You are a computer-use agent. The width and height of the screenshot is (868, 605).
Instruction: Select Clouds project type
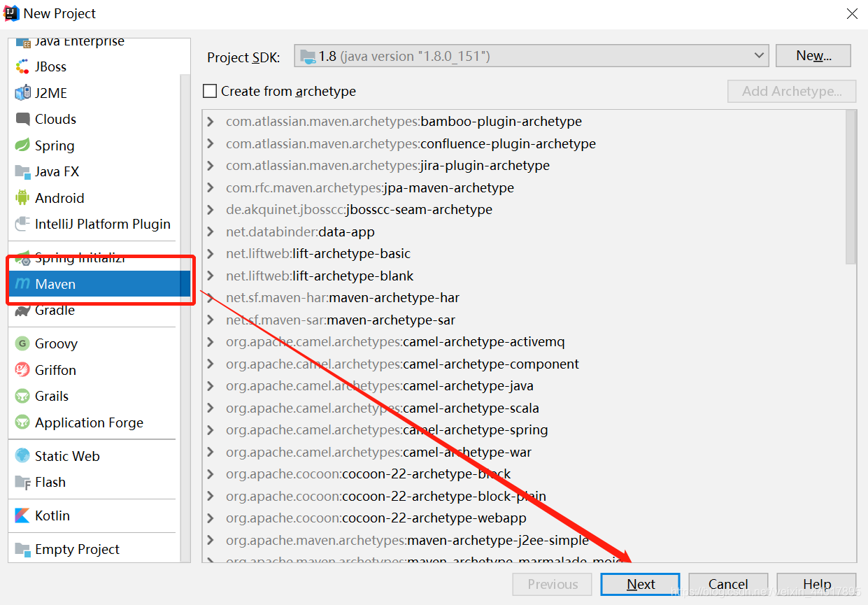(94, 120)
